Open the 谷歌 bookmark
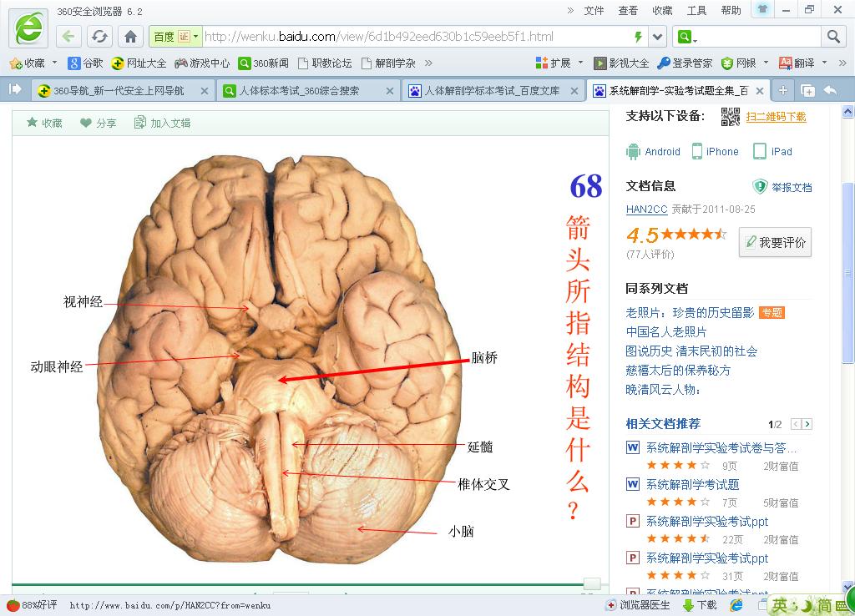 [86, 63]
